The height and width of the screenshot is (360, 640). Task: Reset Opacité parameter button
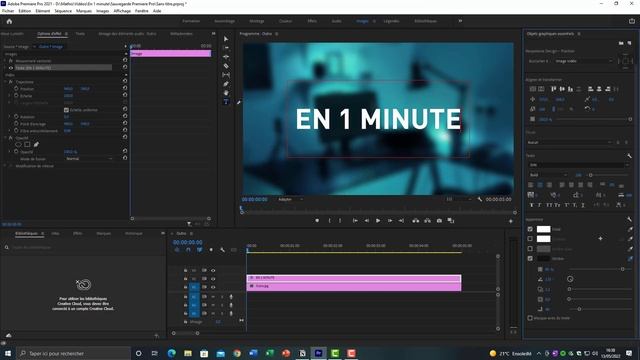(125, 151)
